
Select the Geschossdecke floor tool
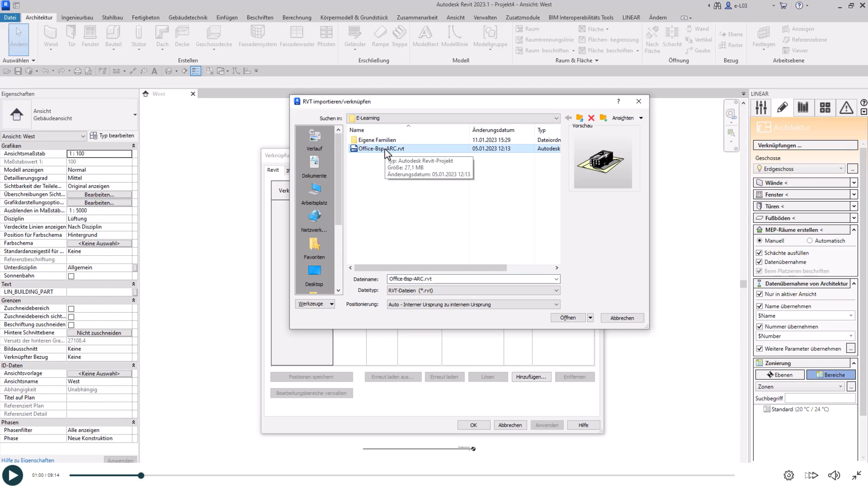tap(214, 37)
